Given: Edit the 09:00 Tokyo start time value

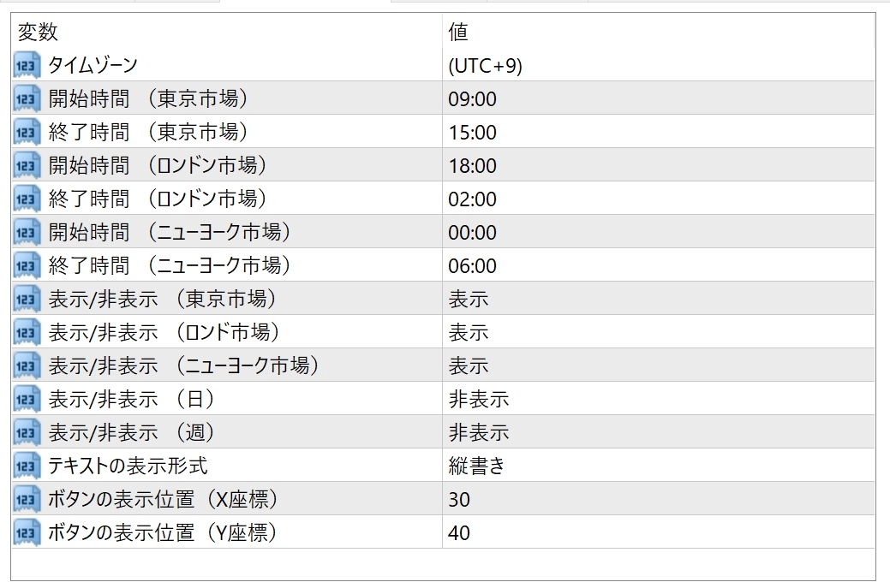Looking at the screenshot, I should pos(472,99).
